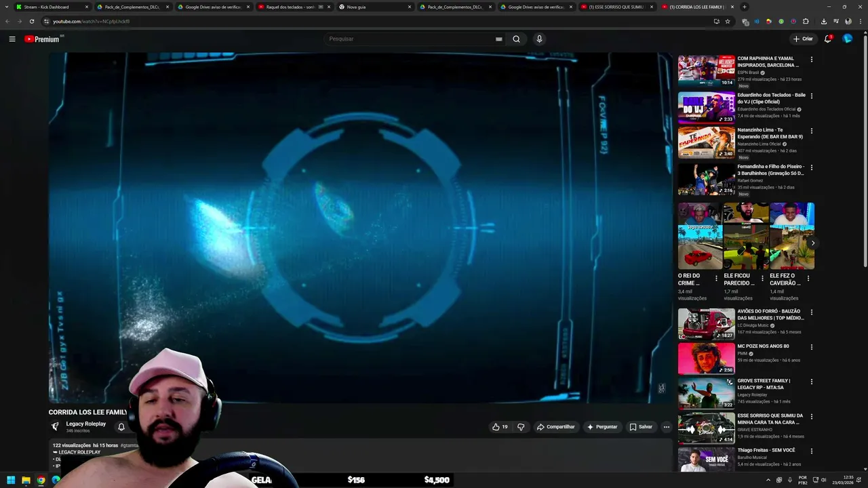Open more actions ellipsis beside Salvar
Viewport: 868px width, 488px height.
pos(667,427)
